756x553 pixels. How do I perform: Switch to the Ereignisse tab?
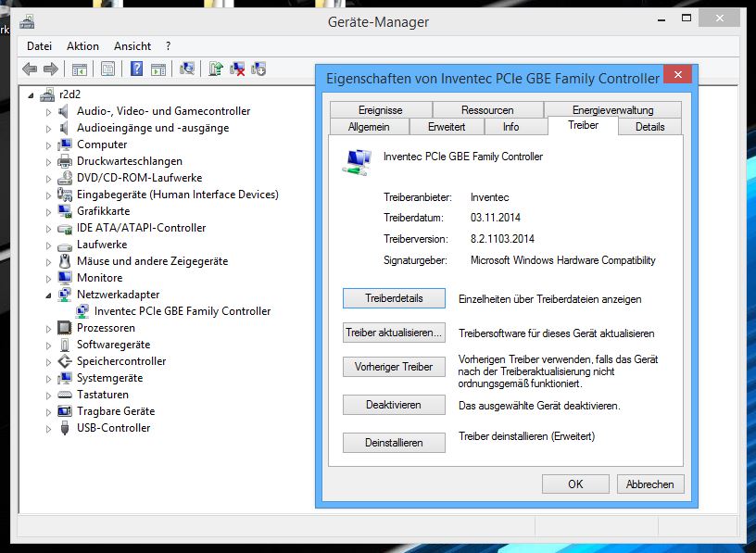point(381,110)
